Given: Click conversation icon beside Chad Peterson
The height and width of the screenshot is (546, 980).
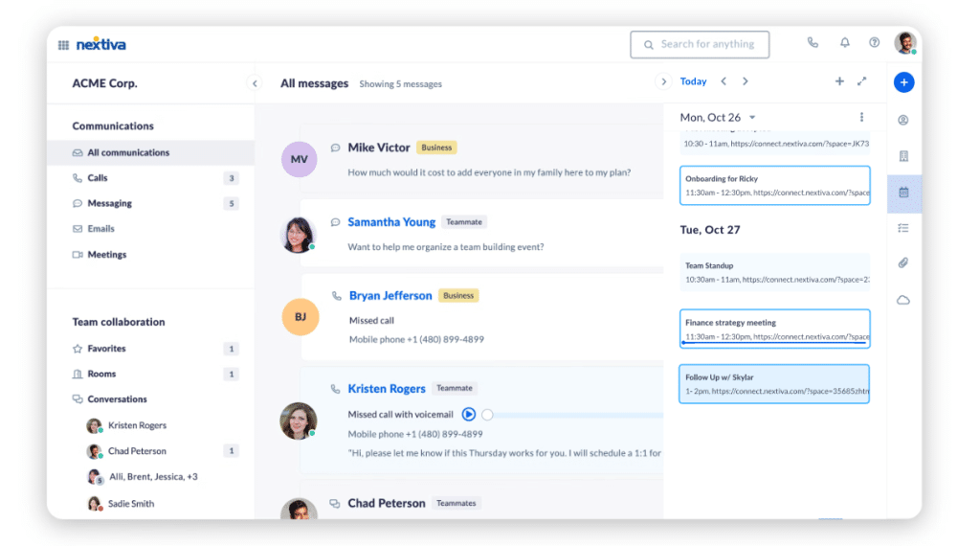Looking at the screenshot, I should click(x=335, y=504).
